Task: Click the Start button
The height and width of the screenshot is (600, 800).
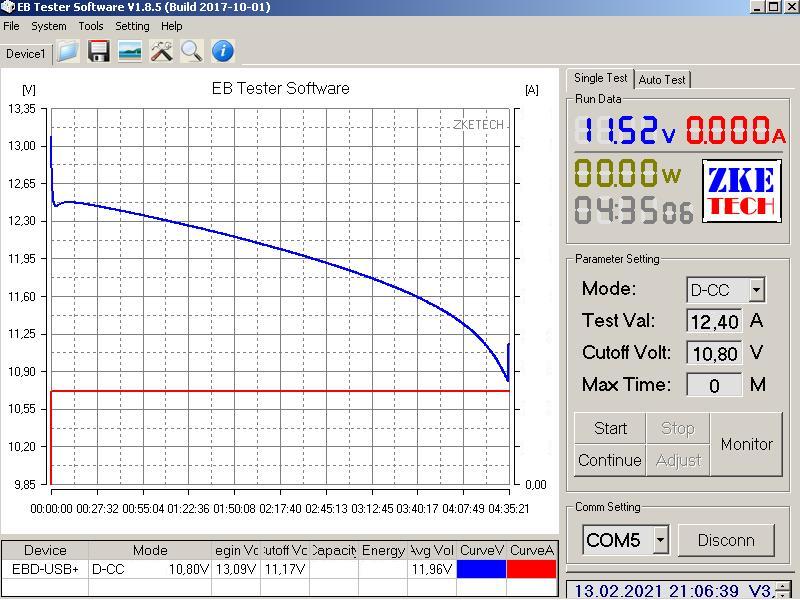Action: click(x=610, y=428)
